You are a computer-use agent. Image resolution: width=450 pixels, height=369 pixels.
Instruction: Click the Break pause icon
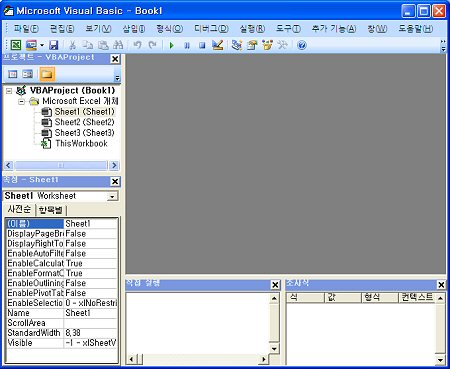(x=187, y=45)
